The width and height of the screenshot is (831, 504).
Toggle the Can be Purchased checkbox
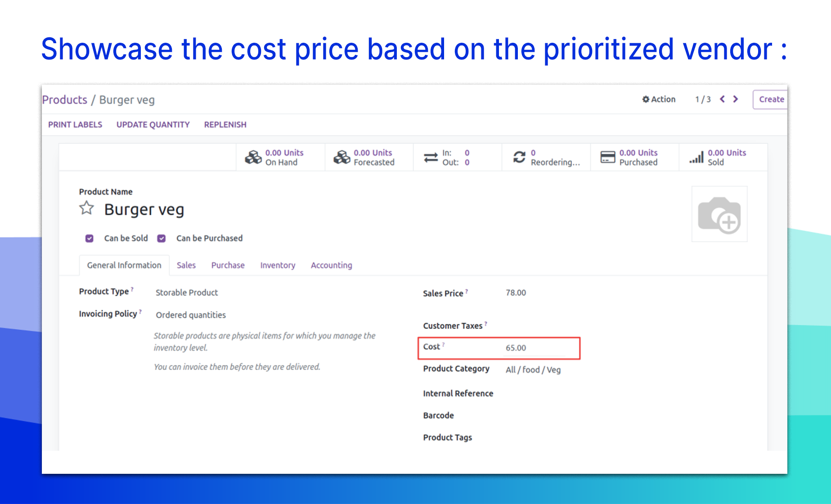[162, 238]
